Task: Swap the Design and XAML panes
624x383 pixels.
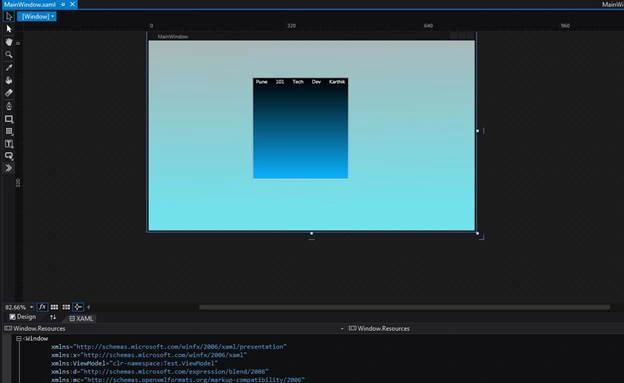Action: click(53, 317)
